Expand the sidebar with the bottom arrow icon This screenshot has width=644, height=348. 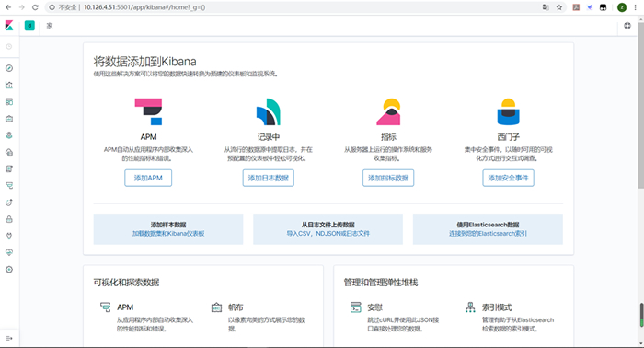(x=9, y=338)
